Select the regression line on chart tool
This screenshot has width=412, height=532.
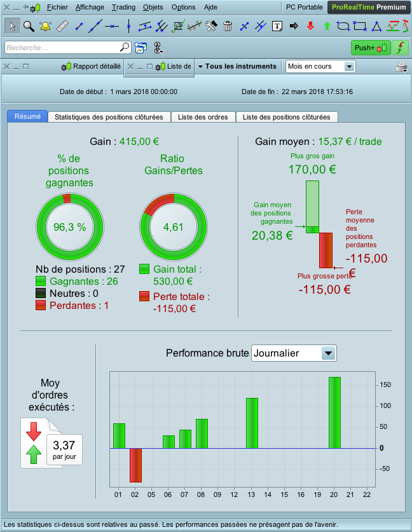pos(195,26)
